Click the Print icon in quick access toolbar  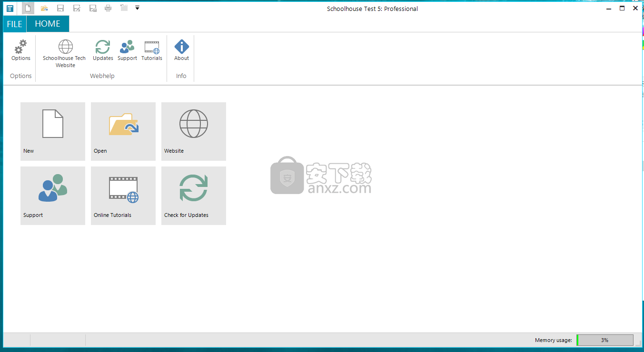pyautogui.click(x=108, y=8)
